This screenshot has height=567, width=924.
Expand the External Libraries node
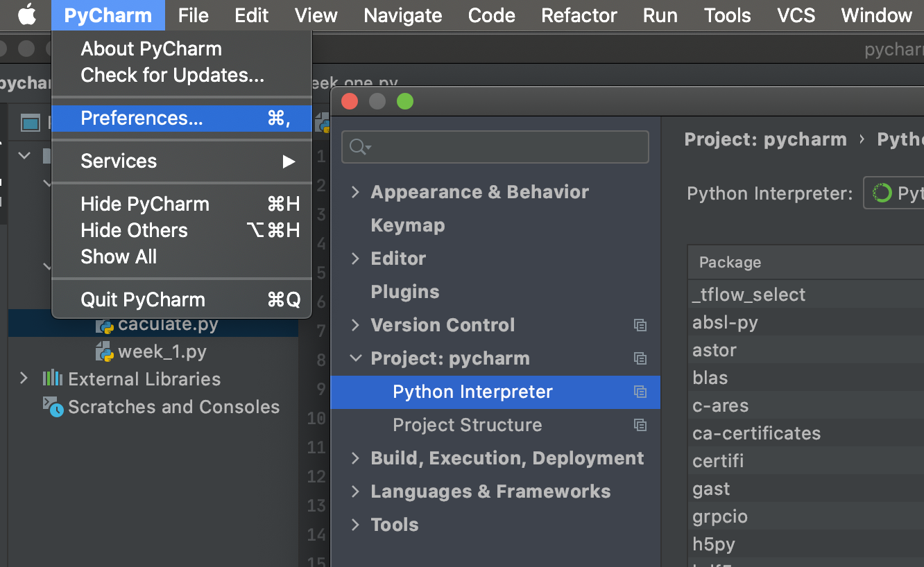[x=24, y=378]
